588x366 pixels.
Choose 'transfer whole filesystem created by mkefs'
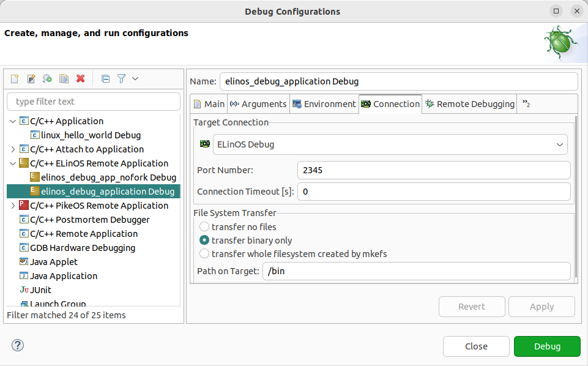coord(204,253)
